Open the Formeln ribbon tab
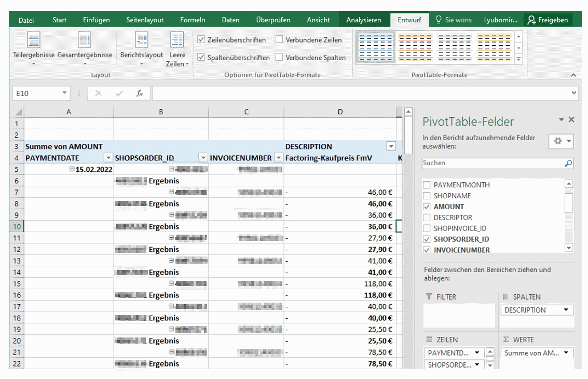Image resolution: width=588 pixels, height=379 pixels. tap(193, 19)
